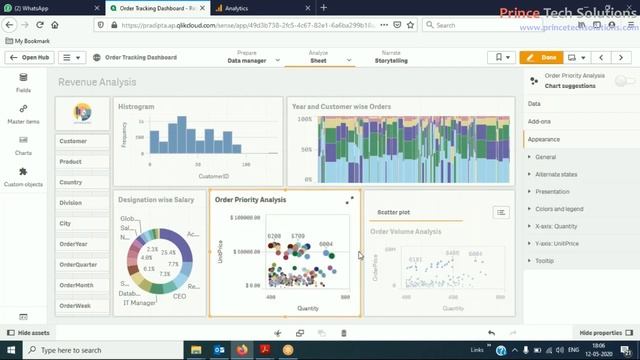
Task: Select the Division filter pane
Action: point(82,203)
